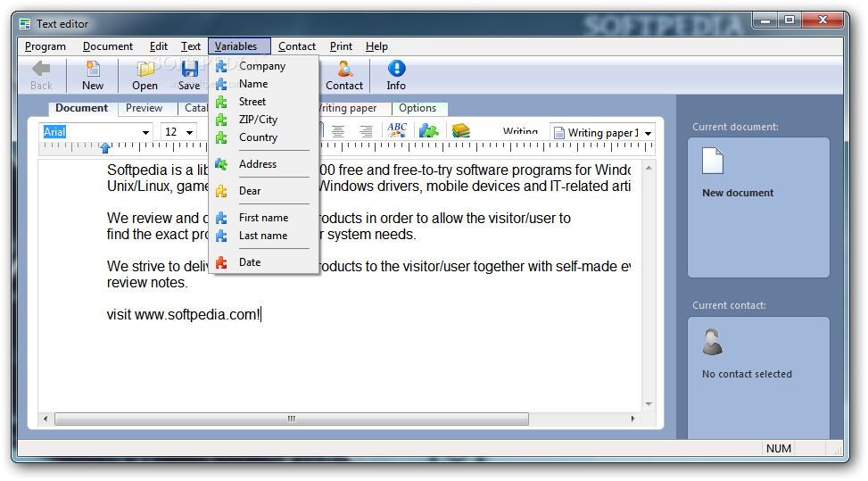Open the Edit menu
The height and width of the screenshot is (481, 868).
pyautogui.click(x=159, y=46)
